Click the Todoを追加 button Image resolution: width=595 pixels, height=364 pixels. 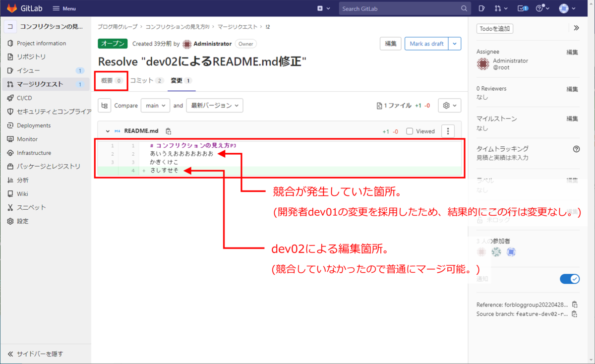click(x=495, y=28)
